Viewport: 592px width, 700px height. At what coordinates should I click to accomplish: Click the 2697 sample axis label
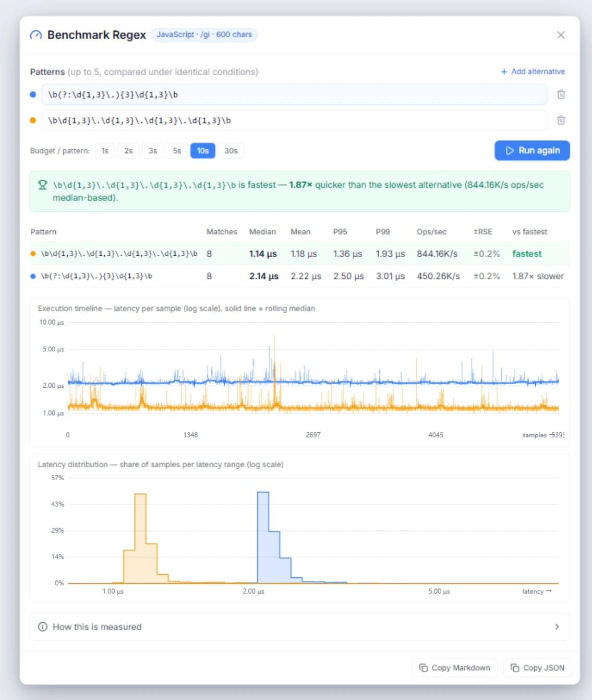313,435
